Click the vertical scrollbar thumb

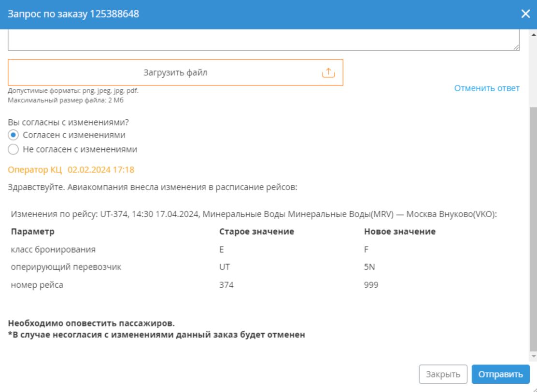click(x=533, y=227)
